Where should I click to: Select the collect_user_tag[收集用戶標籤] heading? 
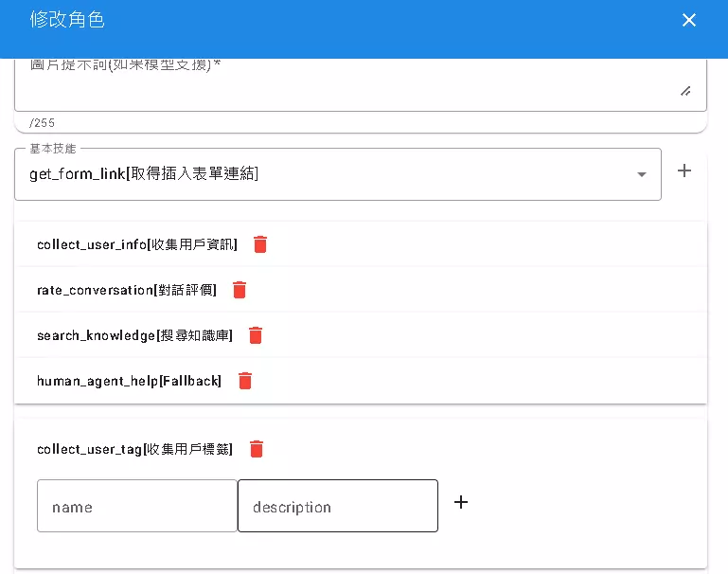point(134,449)
